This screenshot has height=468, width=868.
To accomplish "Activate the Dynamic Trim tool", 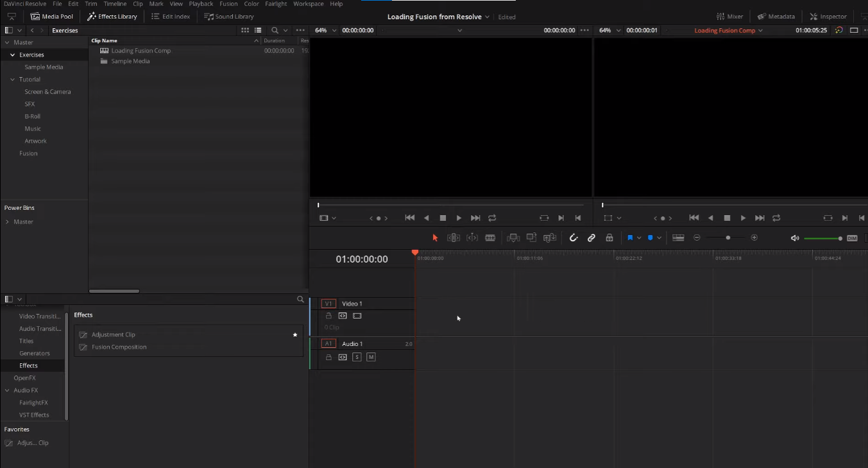I will tap(473, 238).
